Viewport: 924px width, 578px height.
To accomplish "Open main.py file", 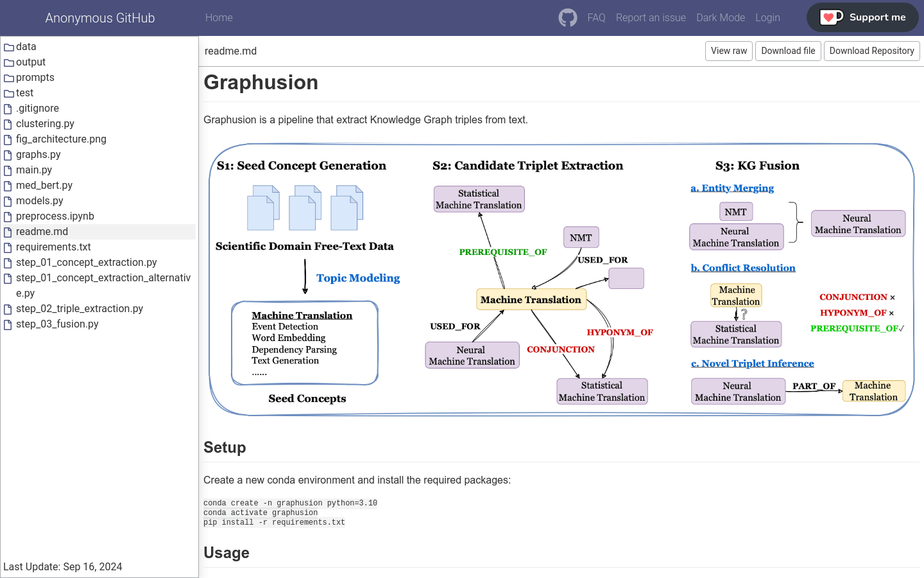I will point(34,170).
